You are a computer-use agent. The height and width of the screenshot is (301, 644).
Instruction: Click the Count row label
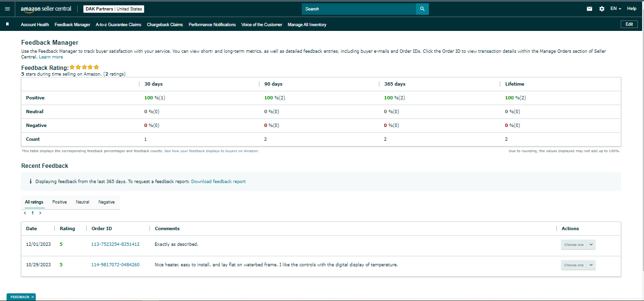[33, 139]
